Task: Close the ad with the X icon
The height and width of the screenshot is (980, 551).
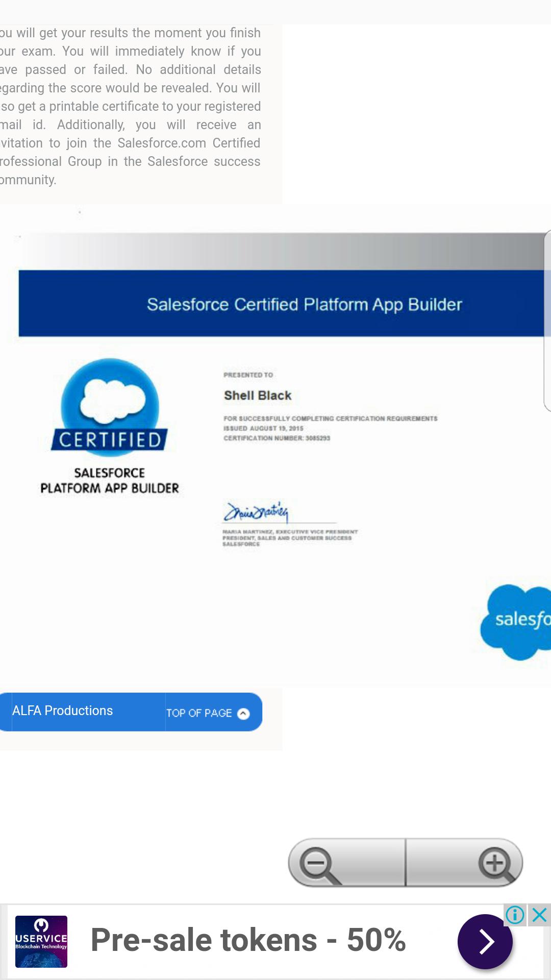Action: (539, 915)
